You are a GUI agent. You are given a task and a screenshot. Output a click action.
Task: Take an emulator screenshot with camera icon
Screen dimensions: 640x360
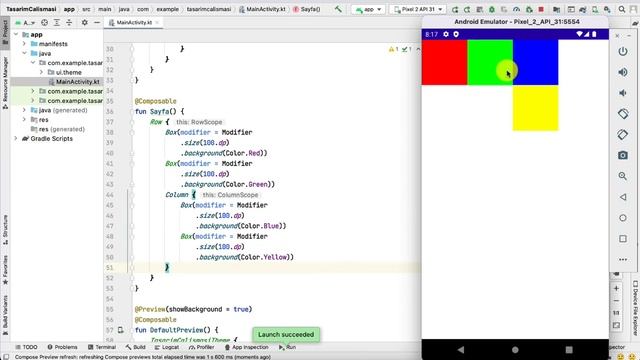(623, 155)
